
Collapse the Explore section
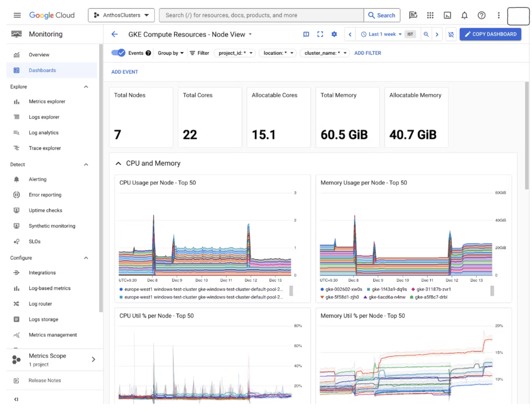point(86,87)
